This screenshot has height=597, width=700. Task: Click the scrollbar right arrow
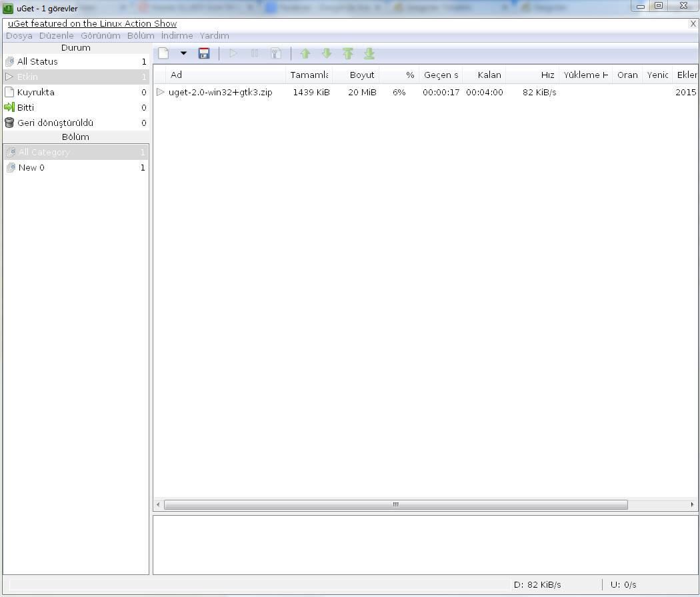point(692,504)
